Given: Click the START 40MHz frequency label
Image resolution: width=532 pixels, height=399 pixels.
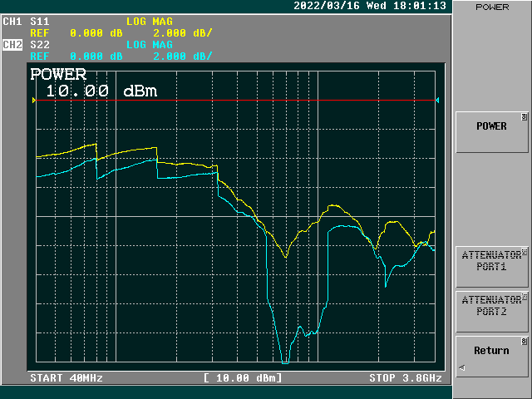Looking at the screenshot, I should tap(66, 378).
